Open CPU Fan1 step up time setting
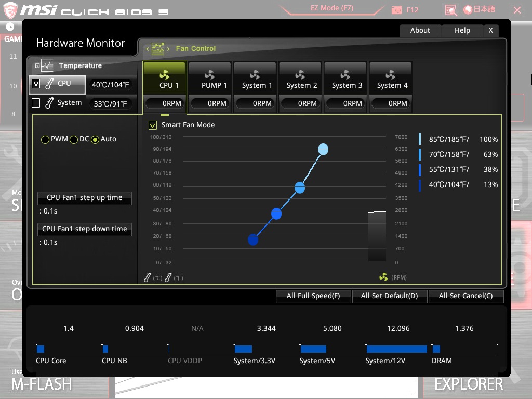The height and width of the screenshot is (399, 532). coord(85,198)
